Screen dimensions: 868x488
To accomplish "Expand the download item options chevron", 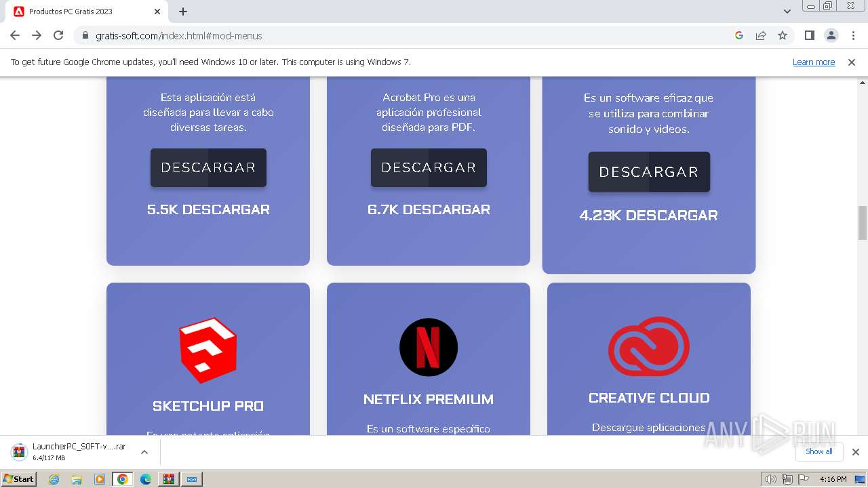I will [144, 452].
